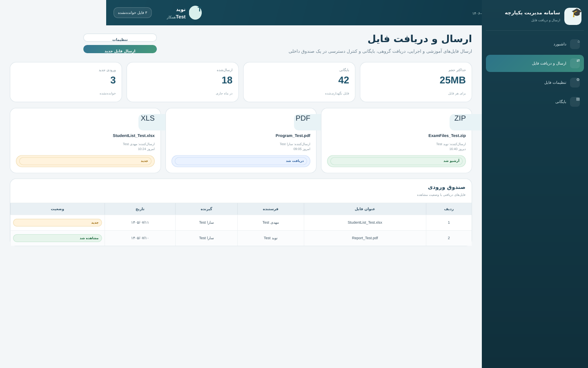588x368 pixels.
Task: Click the graduation cap logo in the sidebar
Action: (x=573, y=16)
